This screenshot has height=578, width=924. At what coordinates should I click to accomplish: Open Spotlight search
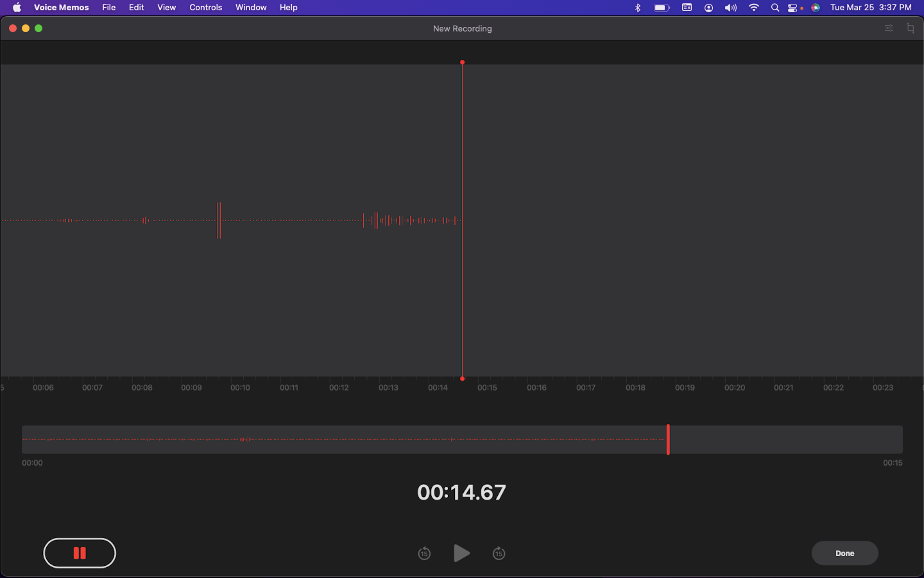pos(775,8)
